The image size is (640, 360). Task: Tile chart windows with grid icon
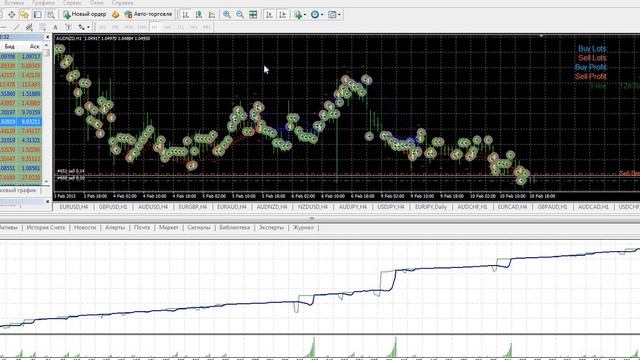click(x=253, y=15)
